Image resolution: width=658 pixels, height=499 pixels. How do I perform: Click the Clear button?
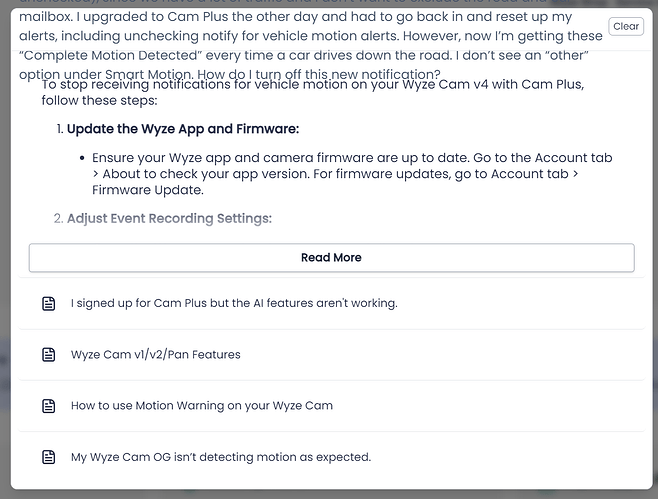pyautogui.click(x=626, y=27)
